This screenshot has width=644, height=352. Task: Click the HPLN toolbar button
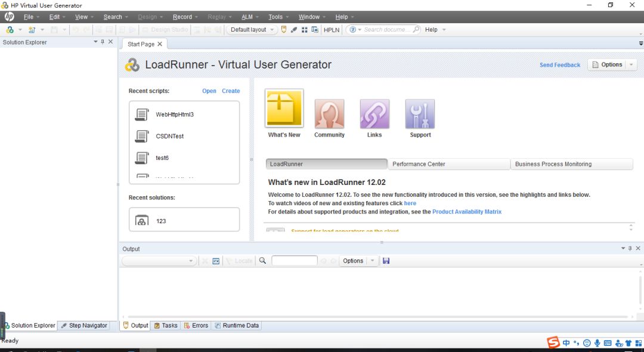[331, 30]
